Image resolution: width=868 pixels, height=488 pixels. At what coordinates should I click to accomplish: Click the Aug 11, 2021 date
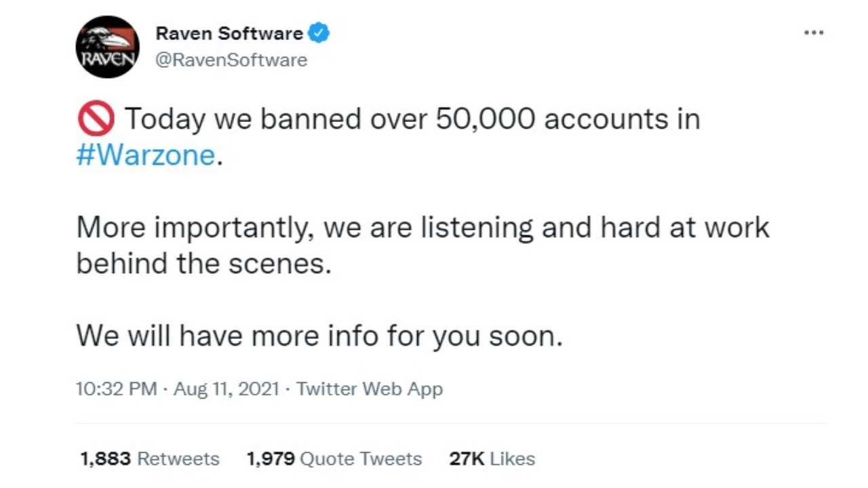(226, 389)
